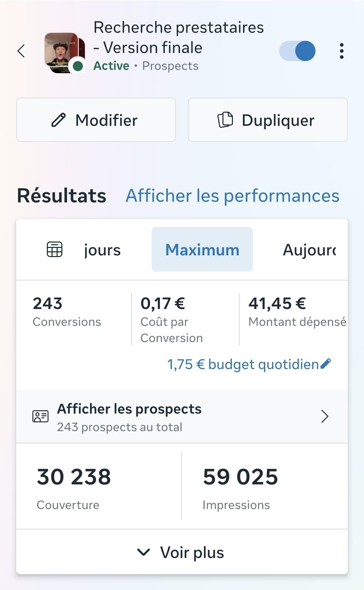Click the prospects contact card icon

pos(40,417)
